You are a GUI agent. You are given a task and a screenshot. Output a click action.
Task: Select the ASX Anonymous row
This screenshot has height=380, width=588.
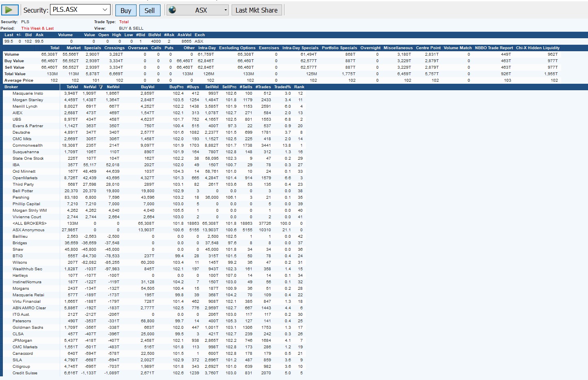point(154,230)
